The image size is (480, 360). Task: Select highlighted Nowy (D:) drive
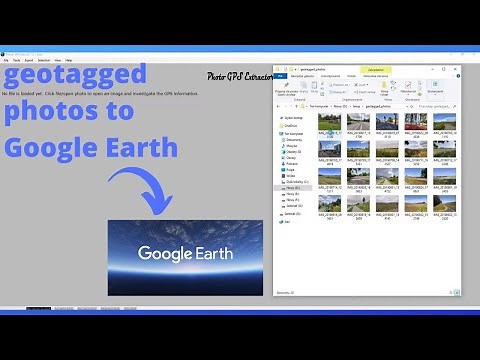293,188
